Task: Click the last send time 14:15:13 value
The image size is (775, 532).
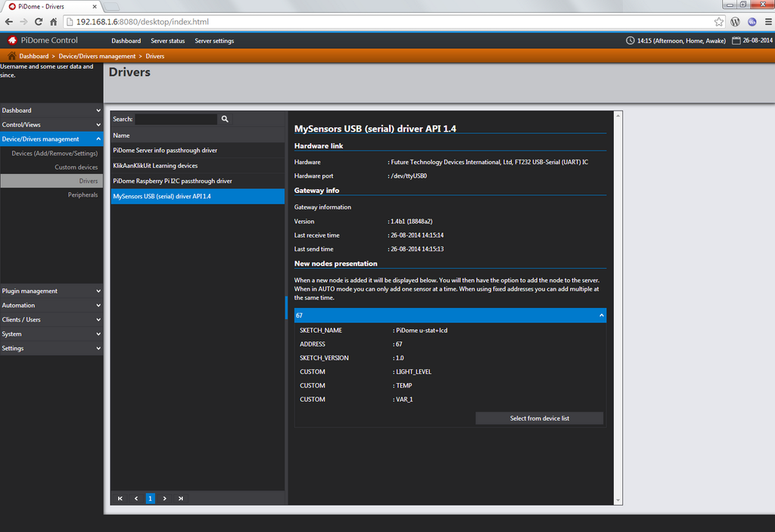Action: tap(417, 249)
